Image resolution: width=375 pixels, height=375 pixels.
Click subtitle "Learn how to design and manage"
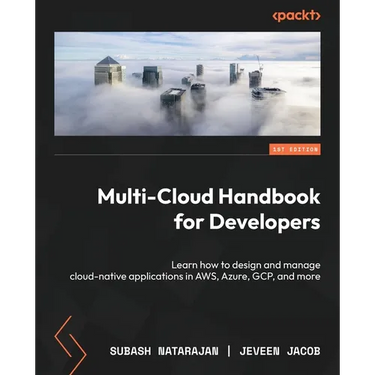pos(246,265)
